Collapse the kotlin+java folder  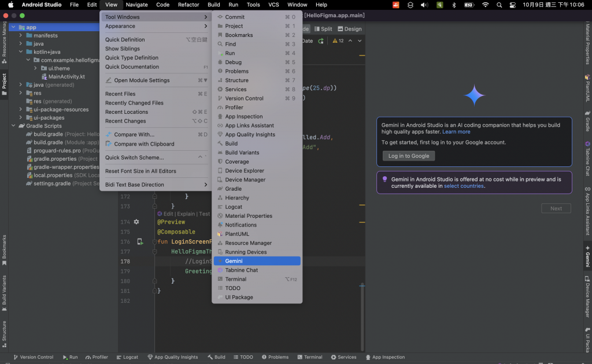click(21, 51)
